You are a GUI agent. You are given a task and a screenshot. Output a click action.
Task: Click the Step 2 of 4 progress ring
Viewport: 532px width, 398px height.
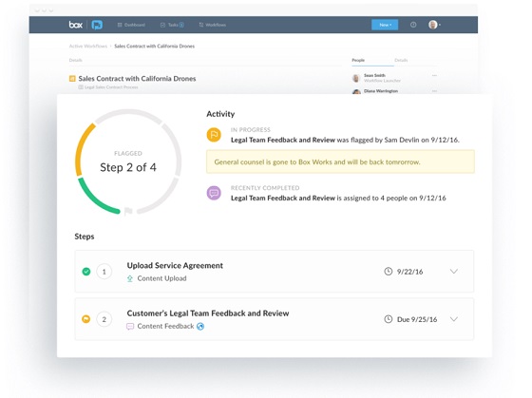point(128,161)
